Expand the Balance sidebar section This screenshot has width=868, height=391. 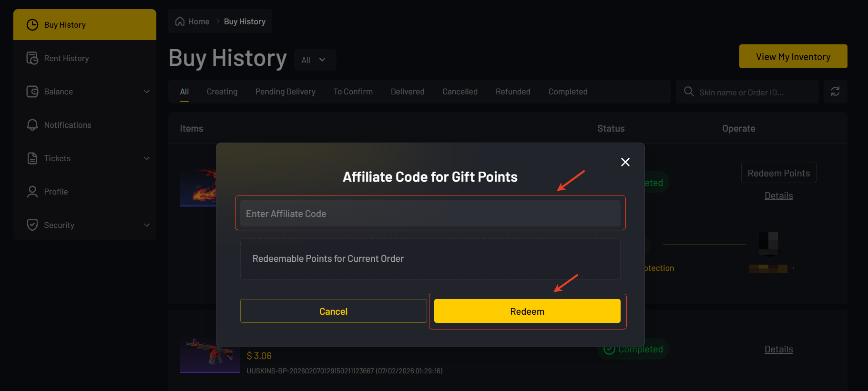point(147,92)
